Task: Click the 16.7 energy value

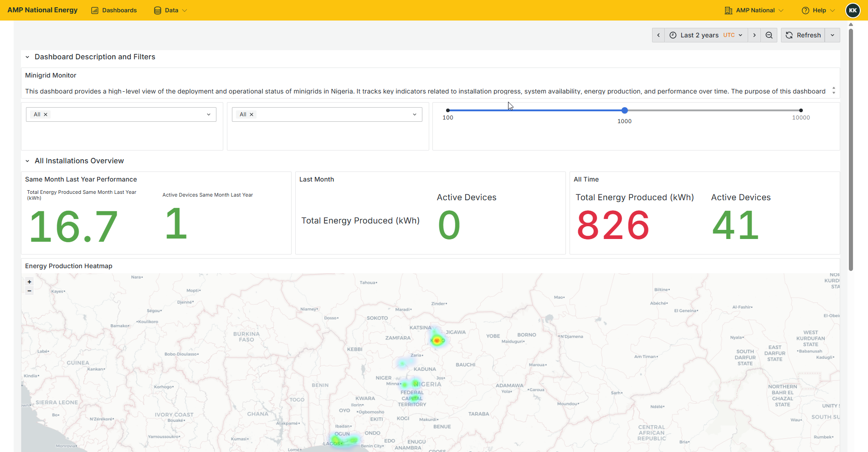Action: coord(73,226)
